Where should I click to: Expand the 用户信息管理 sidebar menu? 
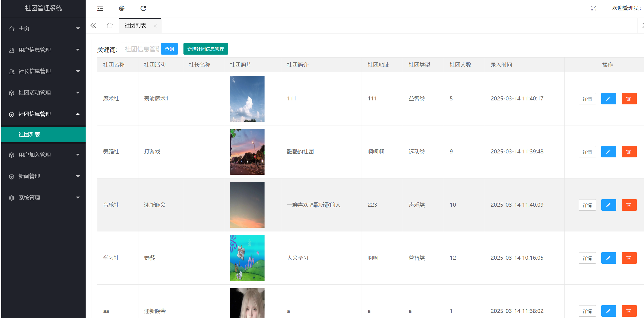click(43, 50)
